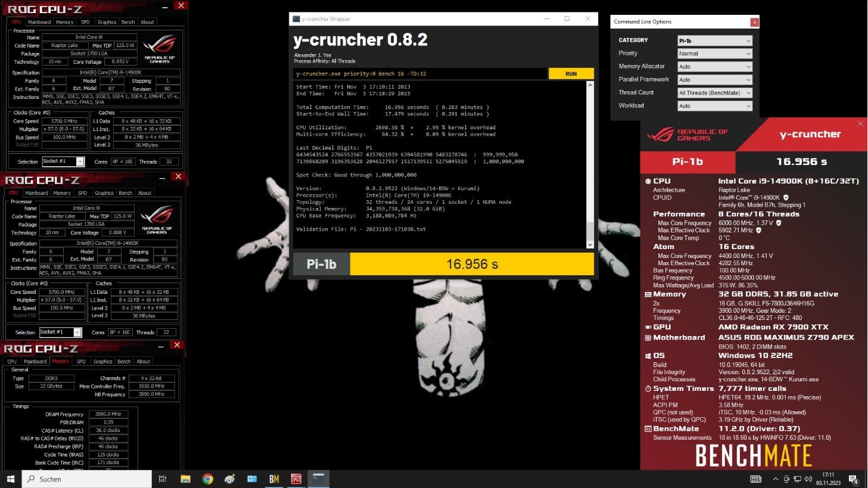Click the y-cruncher.exe command line input field
The height and width of the screenshot is (488, 868).
pos(420,74)
